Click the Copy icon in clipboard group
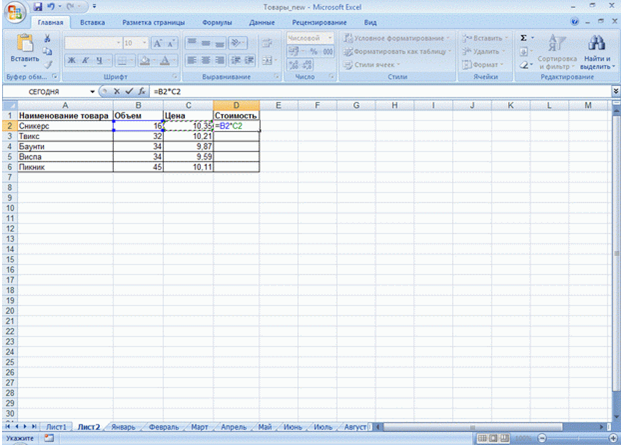 (x=47, y=51)
